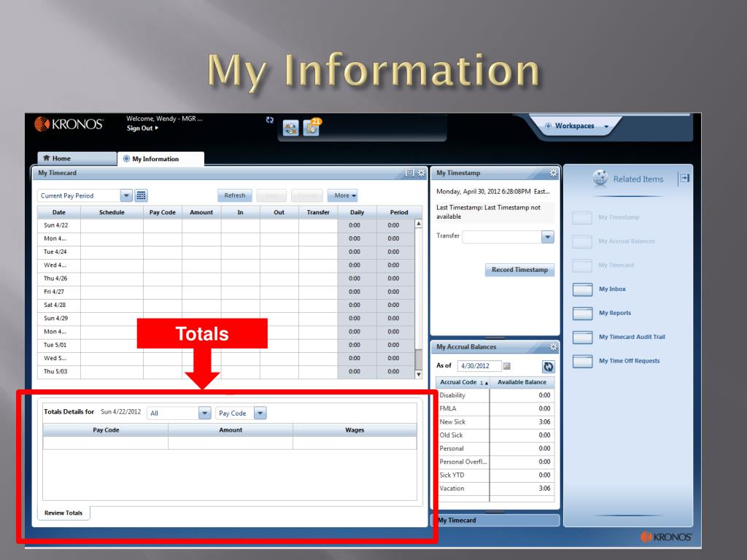The image size is (747, 560).
Task: Open My Accrual Balances settings gear
Action: (553, 346)
